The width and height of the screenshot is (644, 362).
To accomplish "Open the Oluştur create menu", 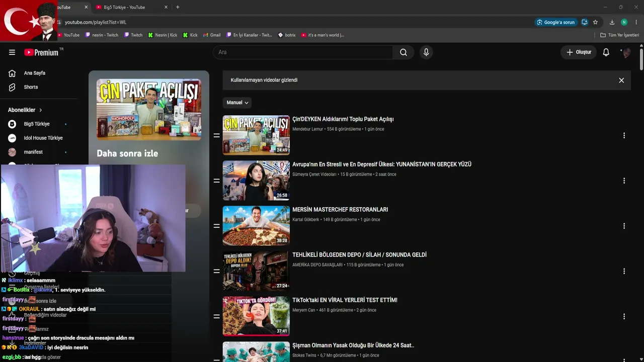I will click(579, 52).
